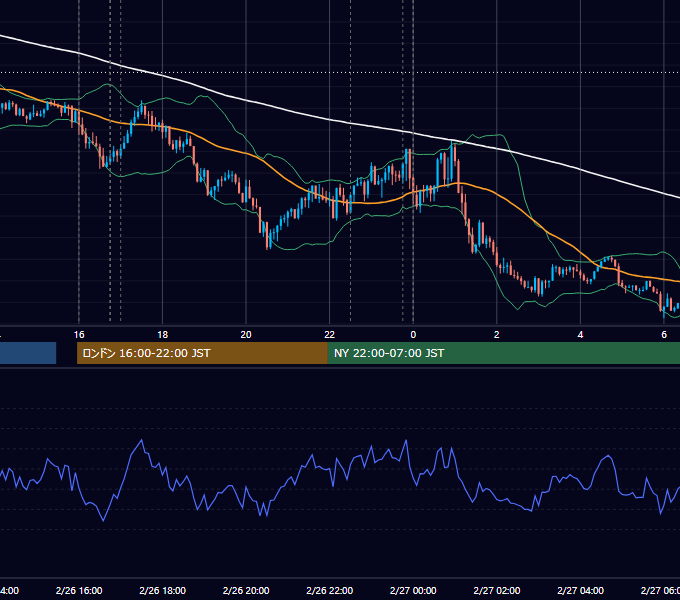Click the '2/26 20:00' date label
The image size is (680, 600).
tap(246, 590)
